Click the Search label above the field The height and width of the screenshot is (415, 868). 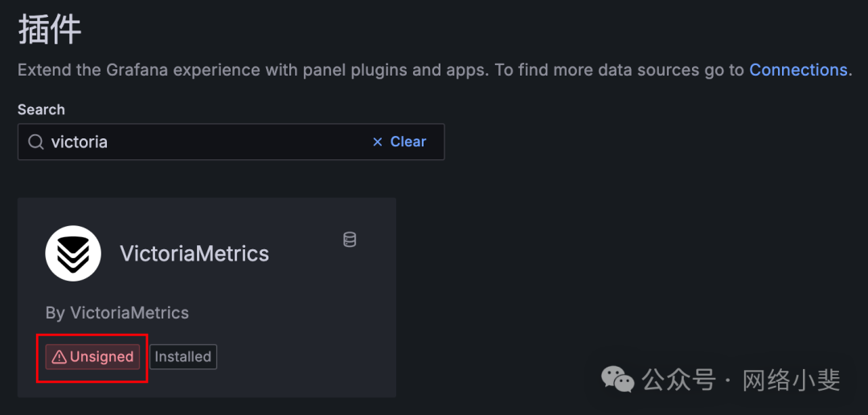[41, 109]
